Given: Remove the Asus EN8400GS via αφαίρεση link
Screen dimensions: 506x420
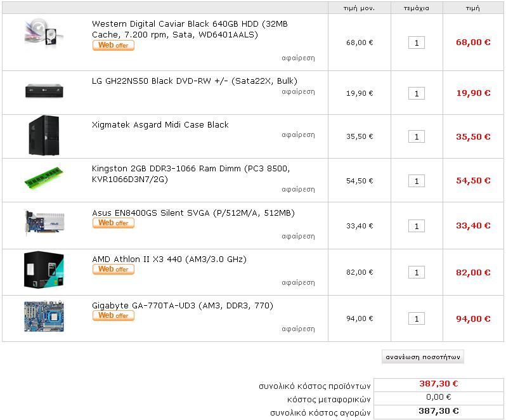Looking at the screenshot, I should (298, 236).
